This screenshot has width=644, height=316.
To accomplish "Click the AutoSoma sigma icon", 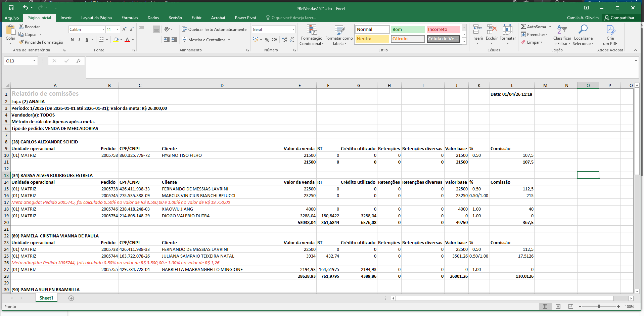I will pyautogui.click(x=523, y=27).
